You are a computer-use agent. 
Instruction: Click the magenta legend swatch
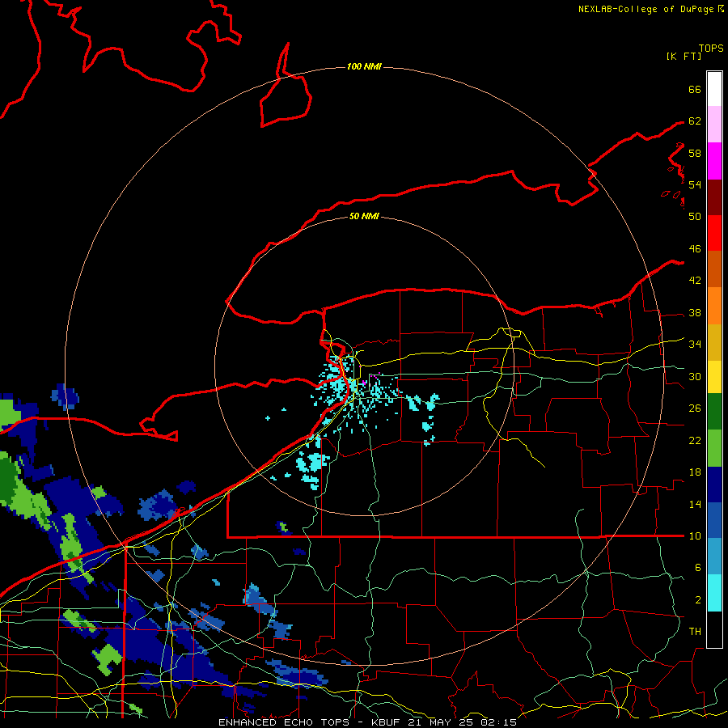tap(714, 161)
